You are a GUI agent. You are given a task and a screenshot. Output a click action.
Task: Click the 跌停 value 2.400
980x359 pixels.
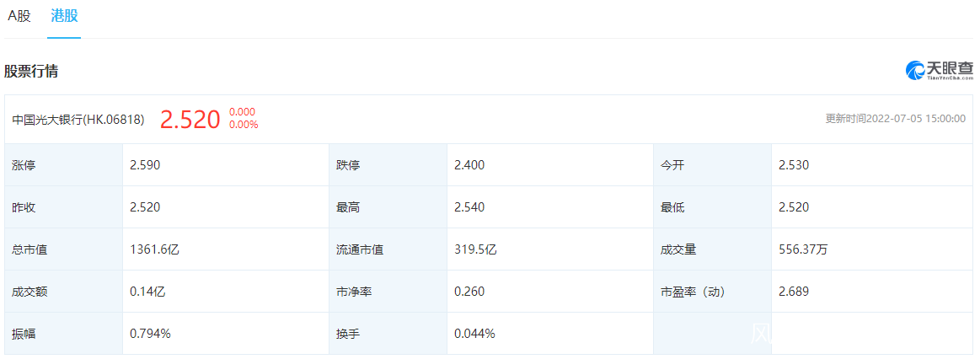[469, 165]
